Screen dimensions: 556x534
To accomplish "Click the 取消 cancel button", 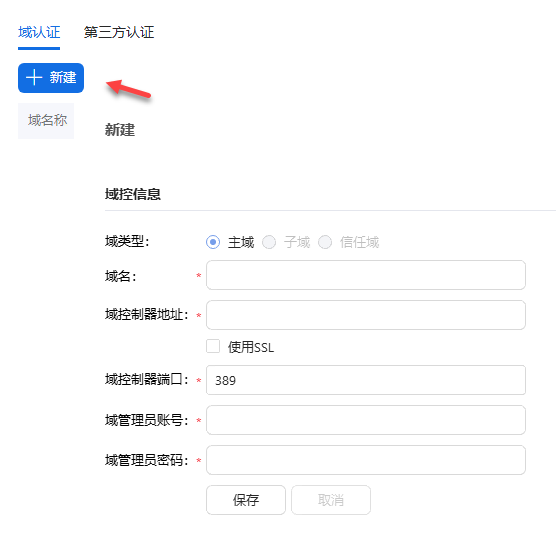I will 331,500.
